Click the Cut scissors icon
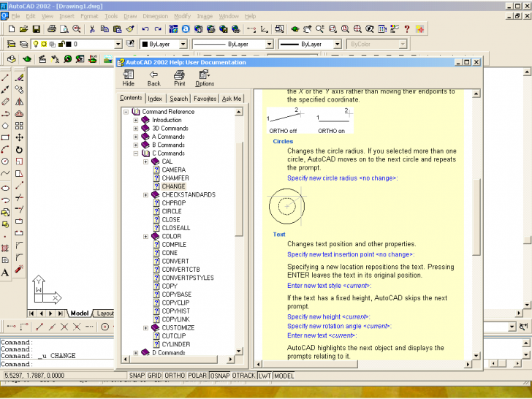 point(92,29)
